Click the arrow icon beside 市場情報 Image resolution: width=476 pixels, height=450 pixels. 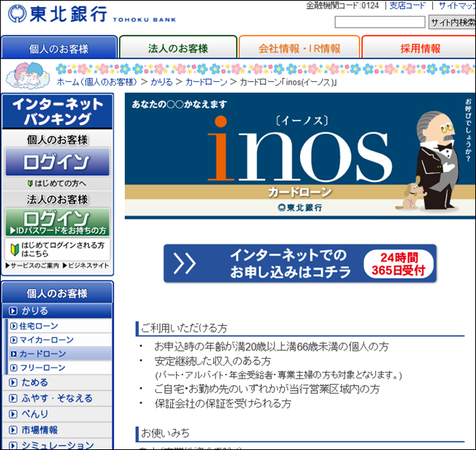click(x=12, y=430)
